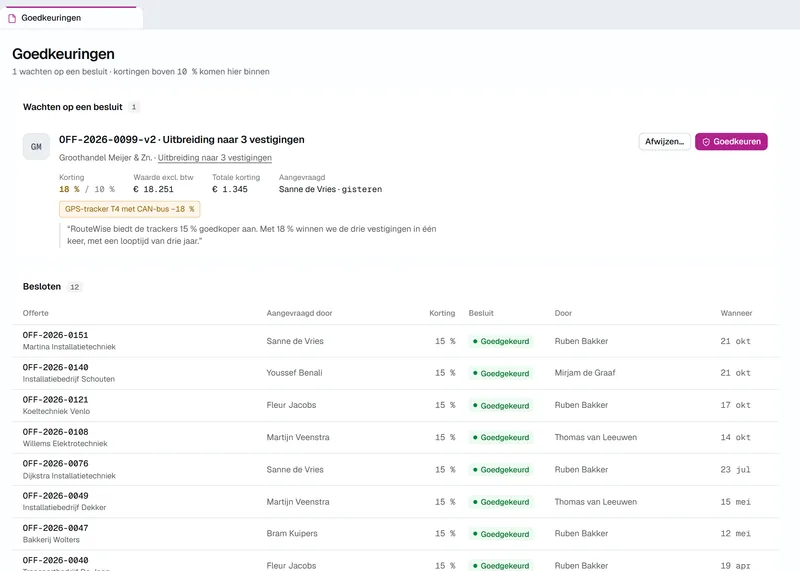Click Martijn Veenstra in OFF-2026-0049 row
Screen dimensions: 800x571
pos(298,502)
